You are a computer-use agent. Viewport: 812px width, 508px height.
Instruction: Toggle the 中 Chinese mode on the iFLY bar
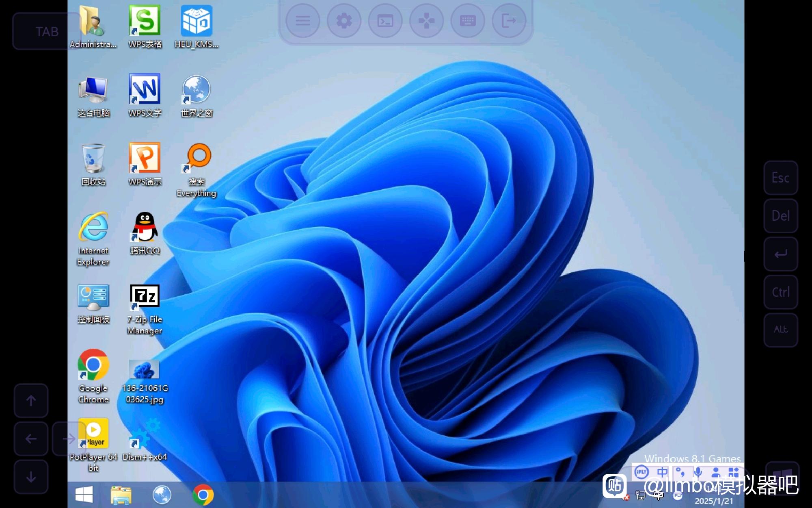[662, 472]
